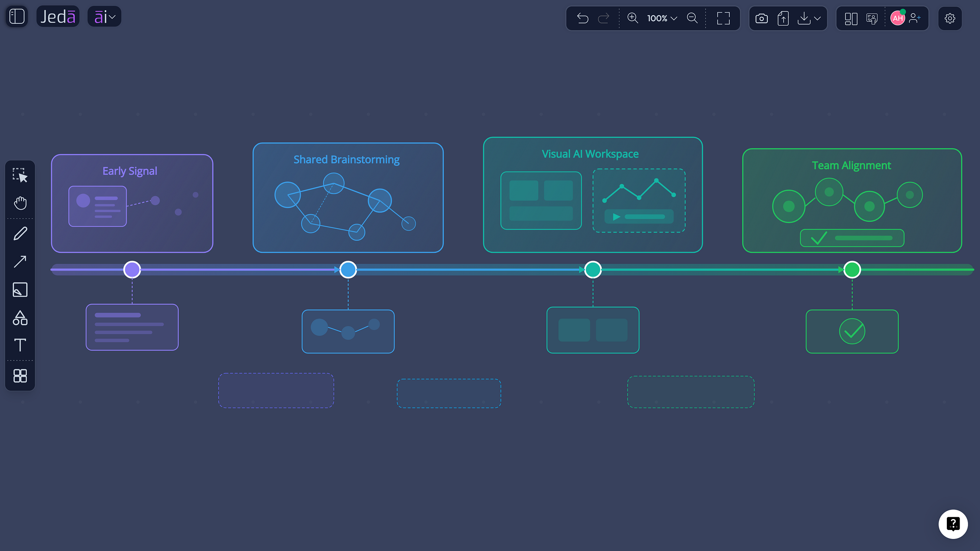Viewport: 980px width, 551px height.
Task: Open the help chat button
Action: click(953, 524)
